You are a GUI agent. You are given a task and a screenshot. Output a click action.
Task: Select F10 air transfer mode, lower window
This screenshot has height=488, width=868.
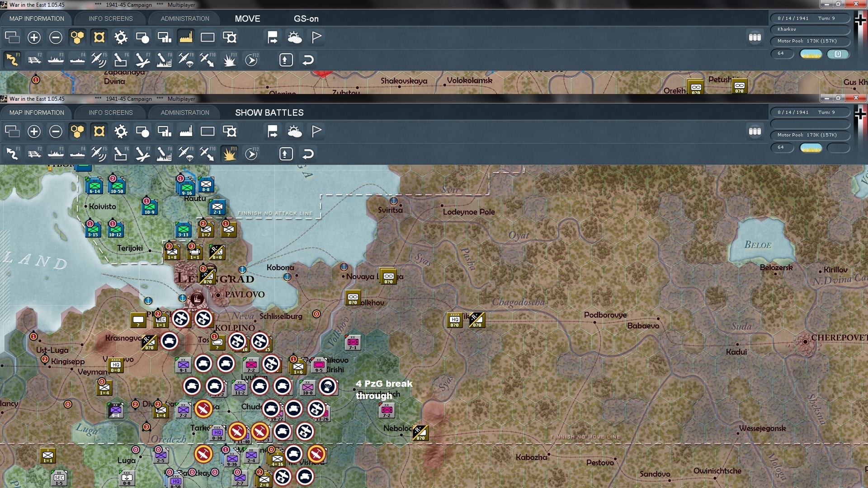tap(208, 154)
